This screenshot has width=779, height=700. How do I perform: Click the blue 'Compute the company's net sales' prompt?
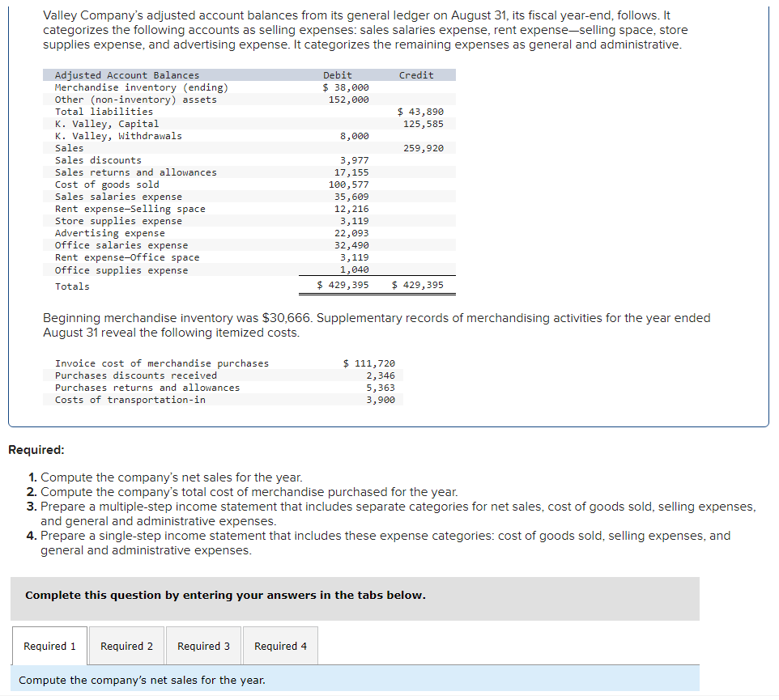[x=355, y=679]
